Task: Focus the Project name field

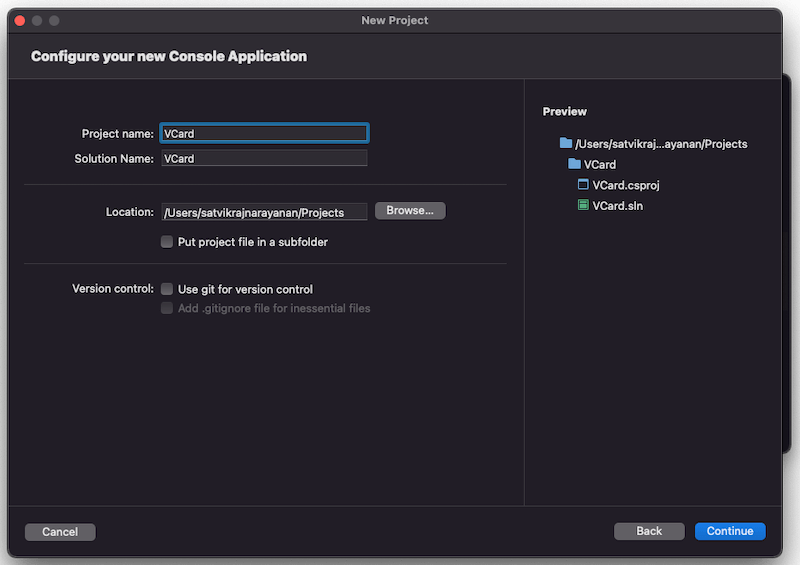Action: (264, 133)
